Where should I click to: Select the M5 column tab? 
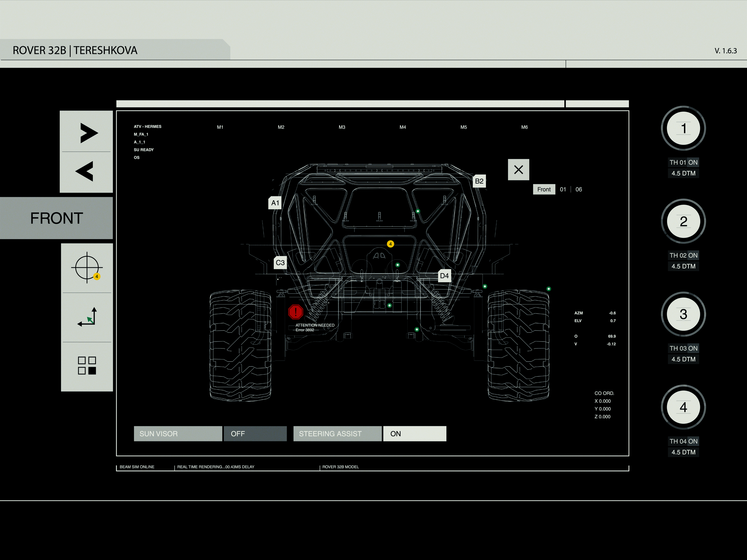pyautogui.click(x=463, y=127)
